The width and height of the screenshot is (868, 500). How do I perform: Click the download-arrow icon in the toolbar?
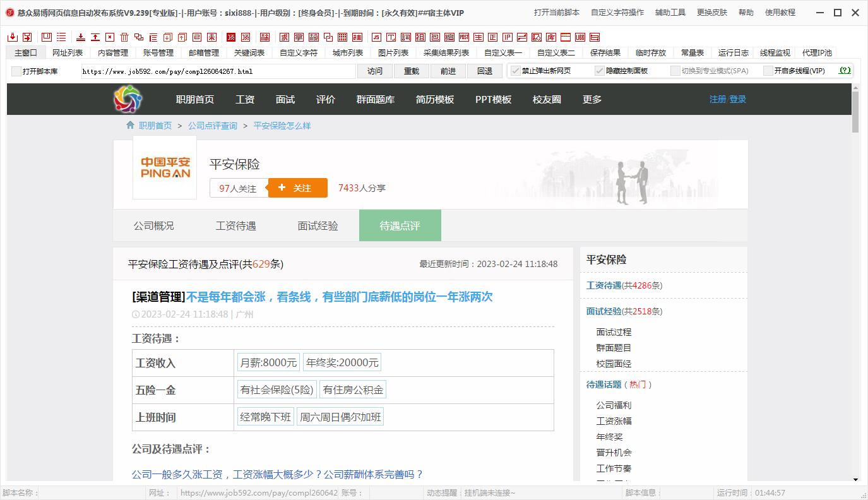pos(81,37)
